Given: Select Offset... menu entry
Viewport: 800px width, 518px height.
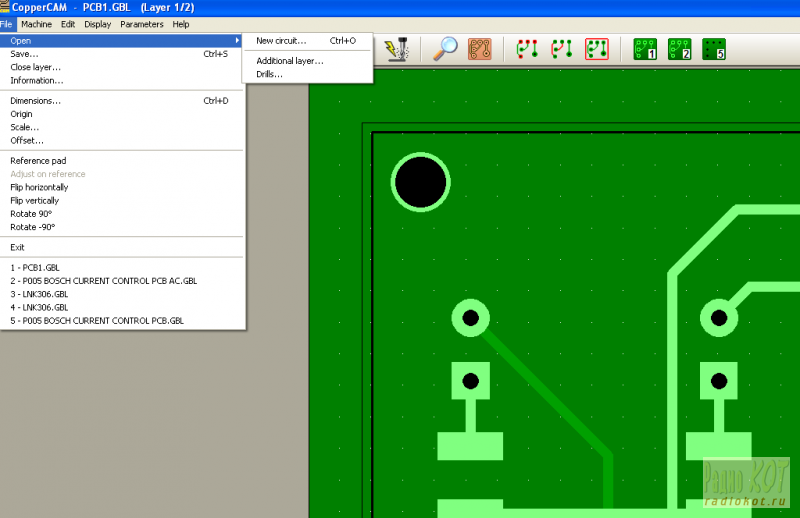Looking at the screenshot, I should point(121,140).
